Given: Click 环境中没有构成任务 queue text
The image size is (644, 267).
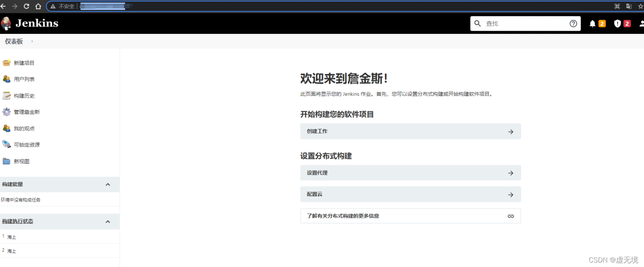Looking at the screenshot, I should pos(21,200).
